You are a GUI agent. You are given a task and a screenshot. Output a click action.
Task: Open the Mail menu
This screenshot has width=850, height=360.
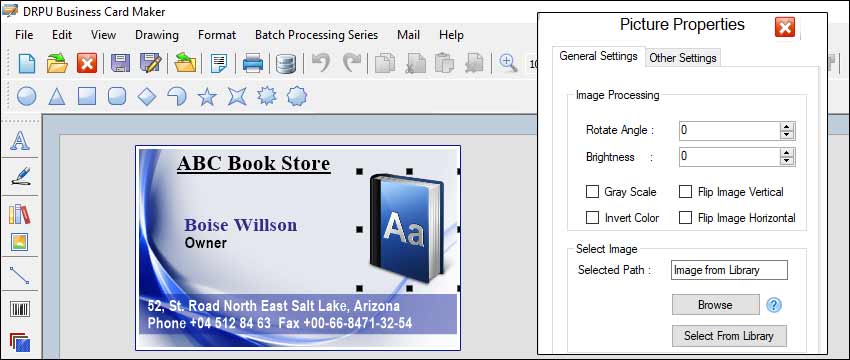click(x=408, y=35)
